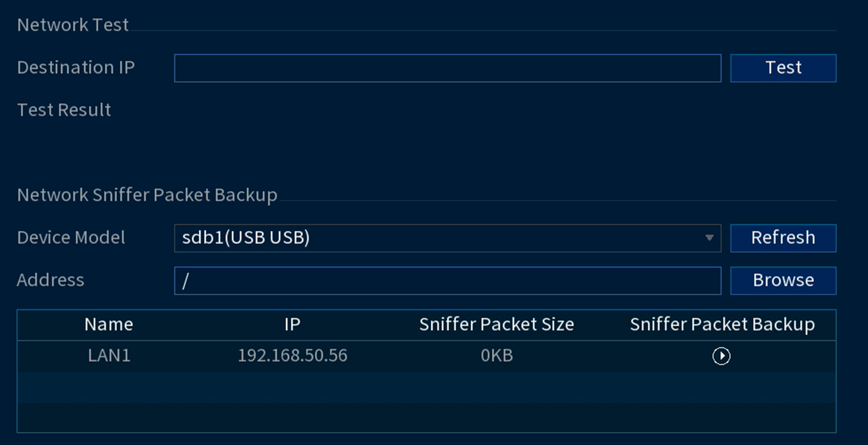Click the Test button
868x445 pixels.
(783, 68)
